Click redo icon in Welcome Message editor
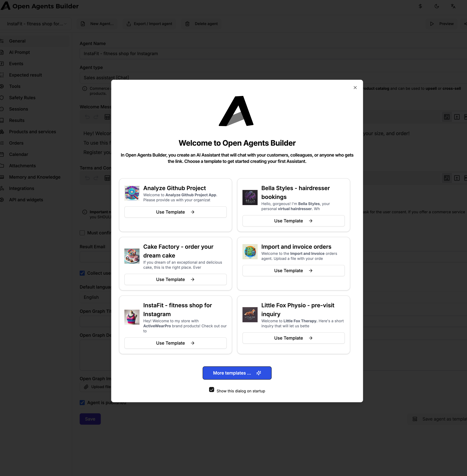This screenshot has height=476, width=467. coord(96,117)
